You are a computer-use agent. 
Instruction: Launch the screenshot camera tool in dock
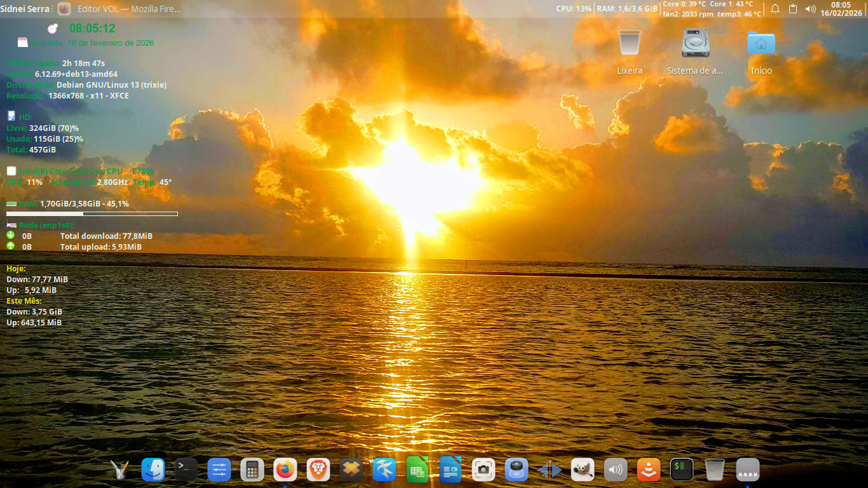(484, 470)
